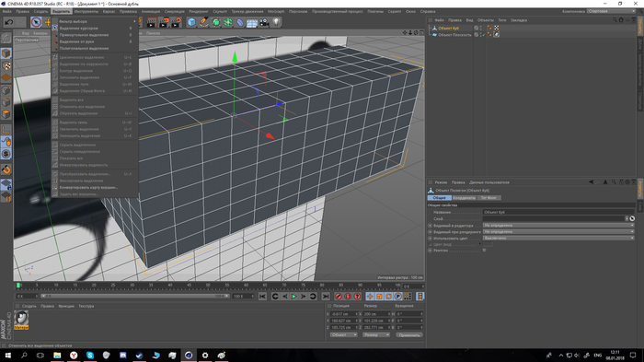The width and height of the screenshot is (644, 362).
Task: Open the Edit Render Settings icon
Action: tap(176, 22)
